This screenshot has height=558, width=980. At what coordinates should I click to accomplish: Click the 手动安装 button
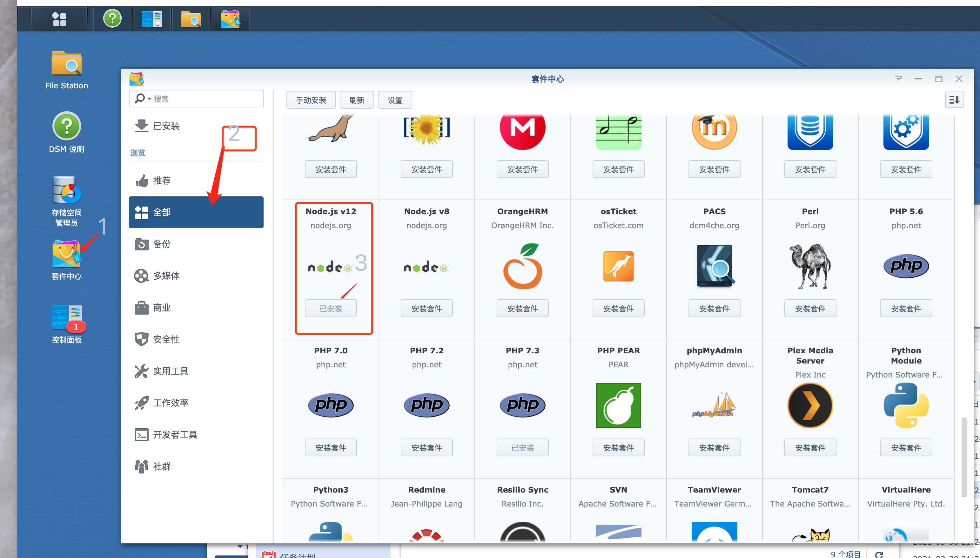pos(311,100)
